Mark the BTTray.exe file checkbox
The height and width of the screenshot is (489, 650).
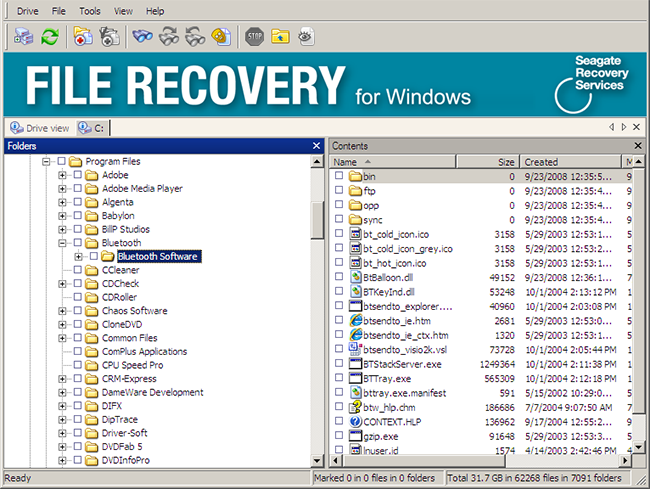339,378
